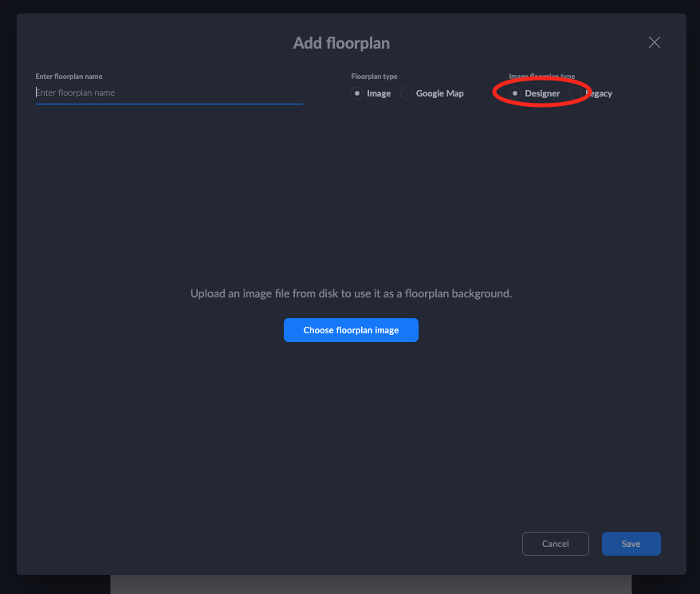
Task: Click the upload image instruction text
Action: point(351,293)
